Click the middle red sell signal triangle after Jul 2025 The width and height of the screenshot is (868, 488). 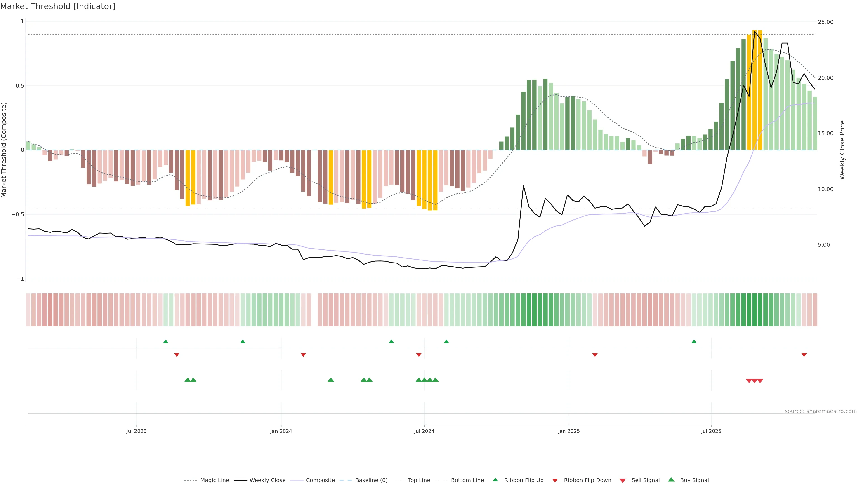point(755,381)
